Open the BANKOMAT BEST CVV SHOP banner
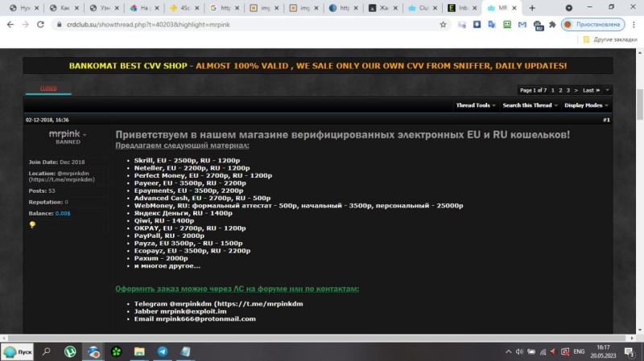This screenshot has height=361, width=644. click(318, 66)
